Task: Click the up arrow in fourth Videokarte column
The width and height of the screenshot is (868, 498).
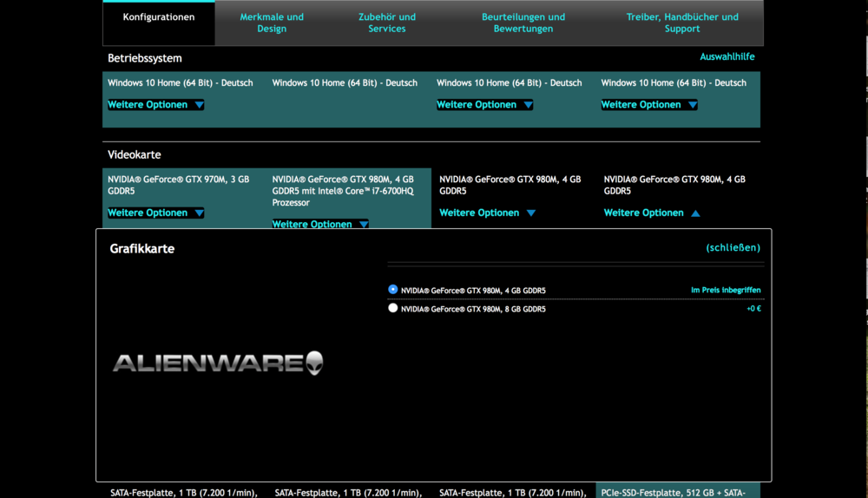Action: (x=695, y=213)
